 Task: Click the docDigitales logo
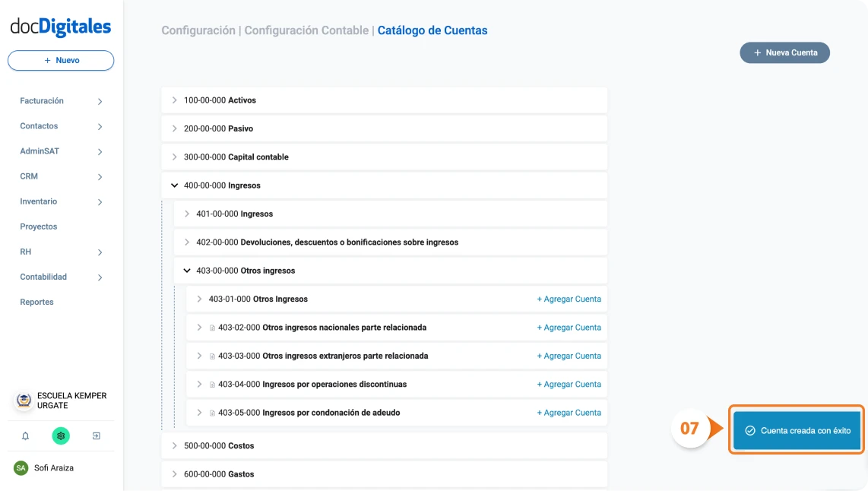(x=59, y=24)
